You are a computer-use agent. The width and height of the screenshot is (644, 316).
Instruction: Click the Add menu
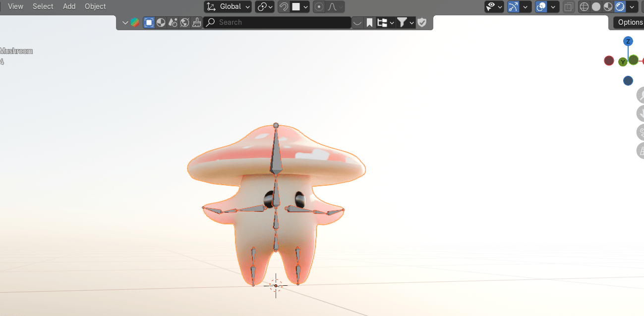(69, 6)
